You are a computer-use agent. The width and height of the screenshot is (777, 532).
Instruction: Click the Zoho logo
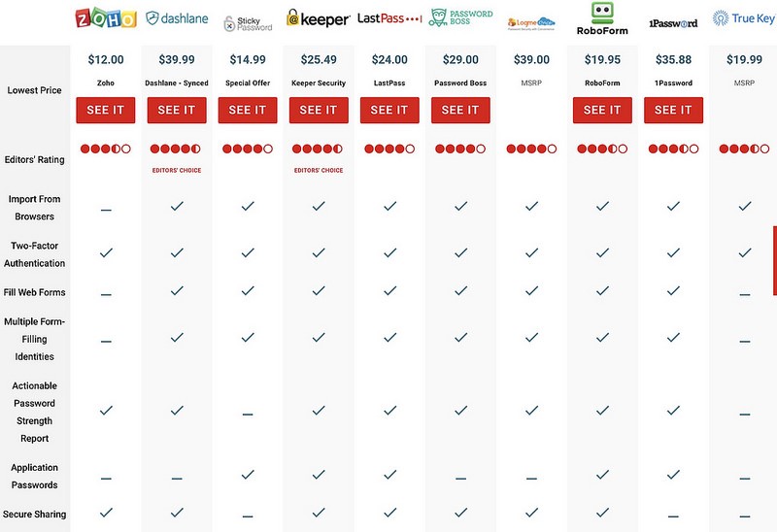point(105,18)
